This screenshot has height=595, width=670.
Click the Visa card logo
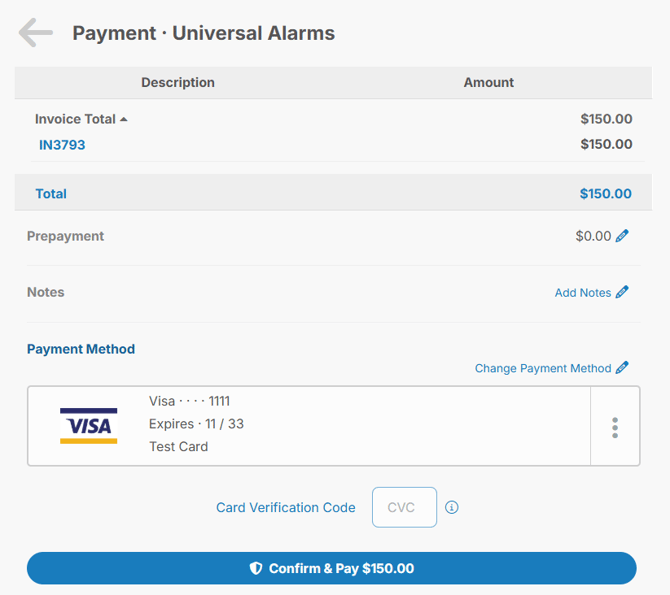(88, 426)
